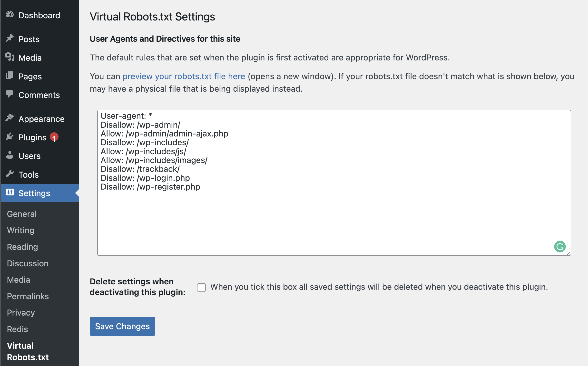The image size is (588, 366).
Task: Click the 'Allow: /wp-includes/js/' line
Action: coord(144,151)
